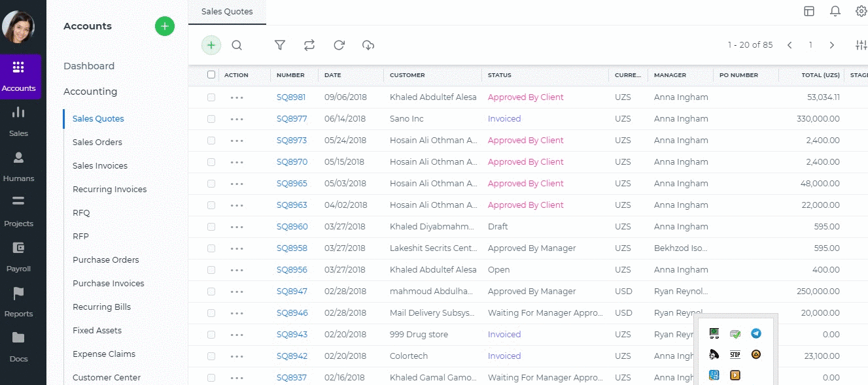Go to next page of results
The height and width of the screenshot is (385, 868).
click(x=832, y=45)
